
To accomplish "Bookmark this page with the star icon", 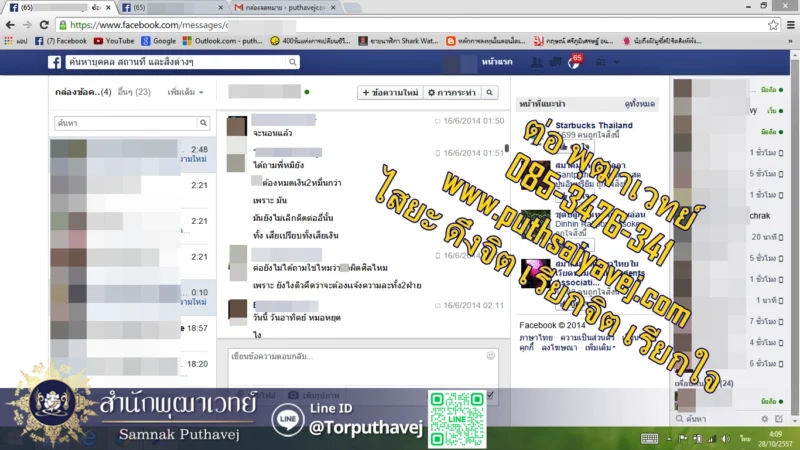I will [x=773, y=24].
